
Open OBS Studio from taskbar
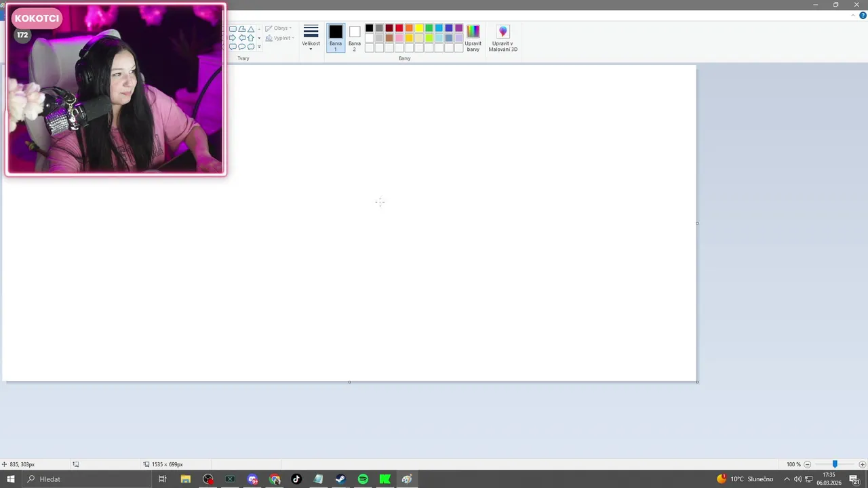coord(208,479)
